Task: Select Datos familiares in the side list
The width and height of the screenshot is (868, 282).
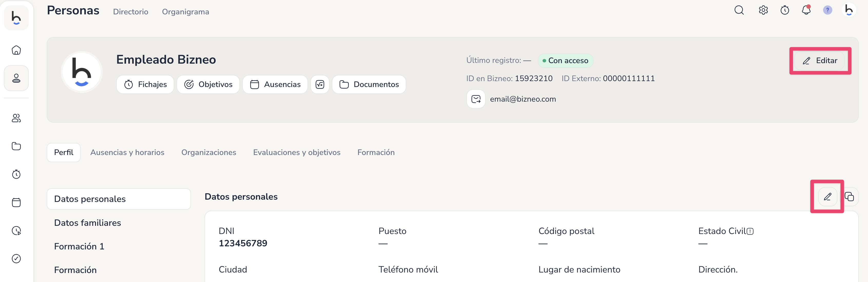Action: pyautogui.click(x=87, y=223)
